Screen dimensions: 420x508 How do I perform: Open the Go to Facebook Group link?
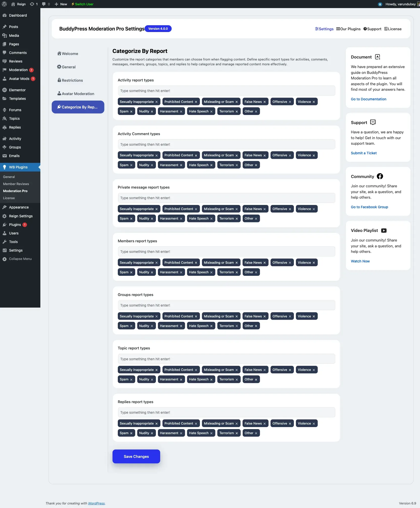coord(369,207)
